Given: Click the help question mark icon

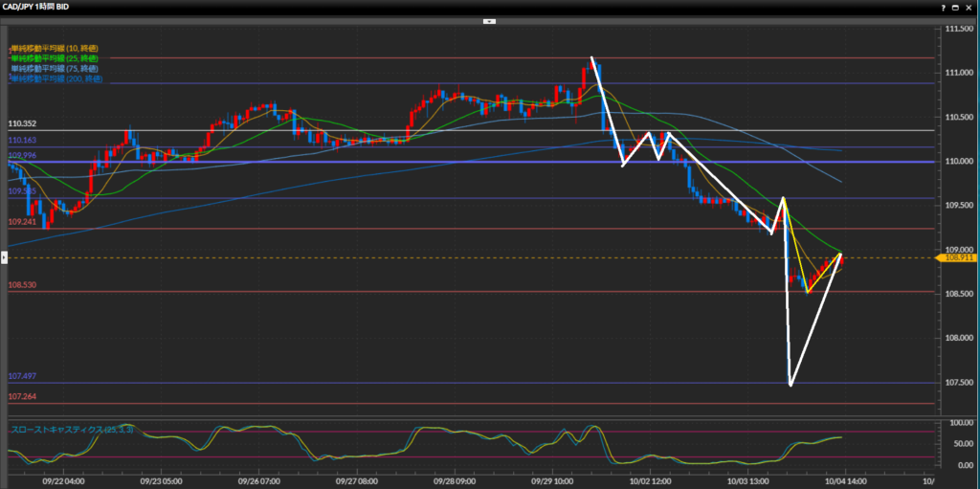Looking at the screenshot, I should coord(943,7).
